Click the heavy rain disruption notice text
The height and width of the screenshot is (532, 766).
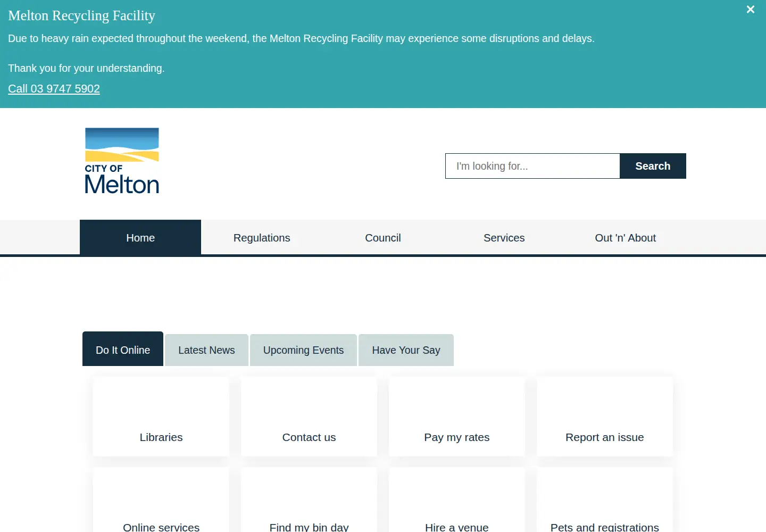click(301, 38)
